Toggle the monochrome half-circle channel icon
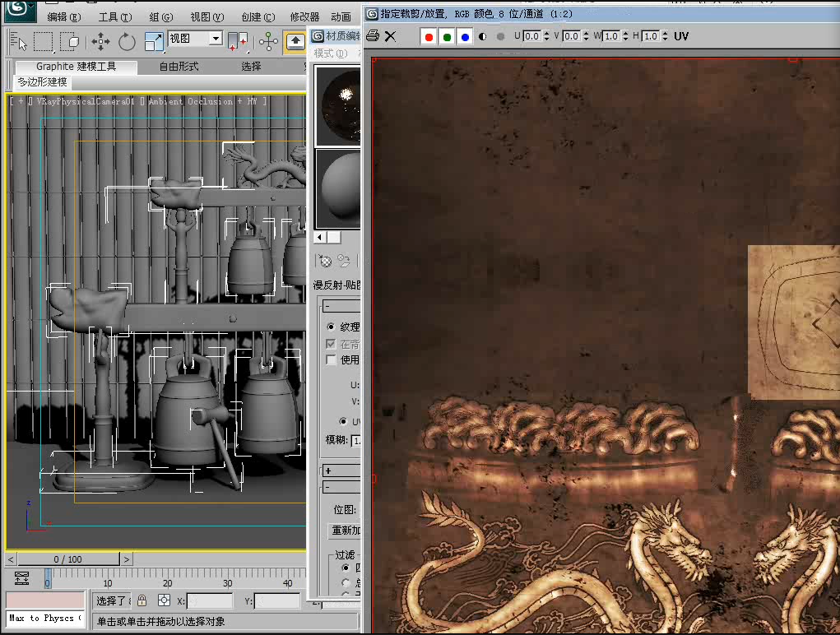 [483, 36]
